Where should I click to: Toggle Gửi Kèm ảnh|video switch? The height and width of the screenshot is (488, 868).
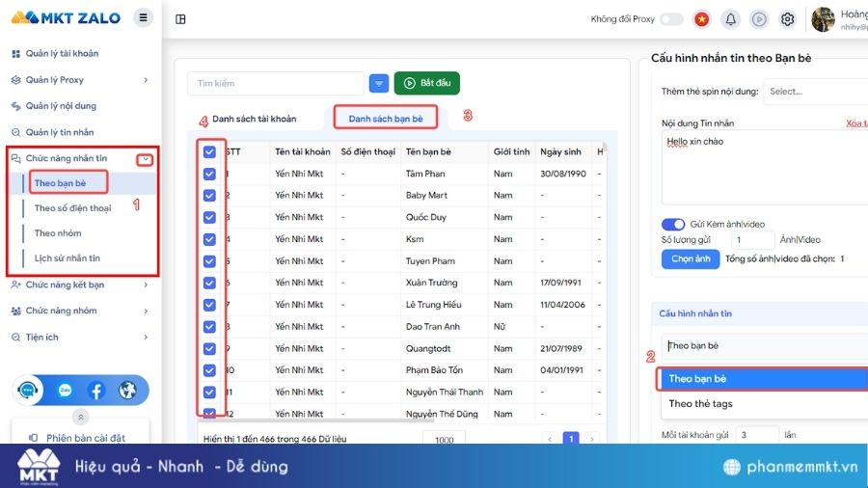(673, 224)
